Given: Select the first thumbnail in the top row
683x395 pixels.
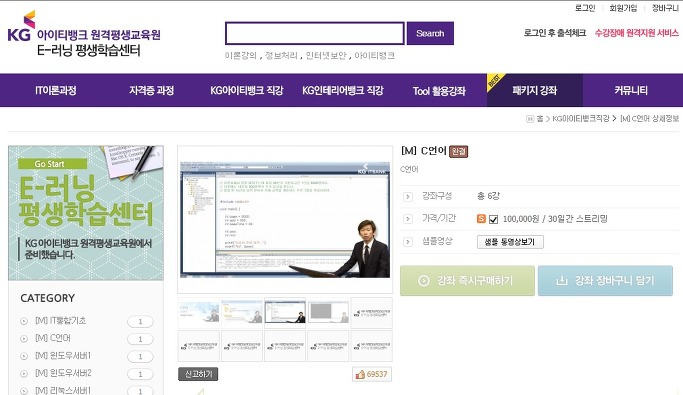Looking at the screenshot, I should [x=199, y=313].
